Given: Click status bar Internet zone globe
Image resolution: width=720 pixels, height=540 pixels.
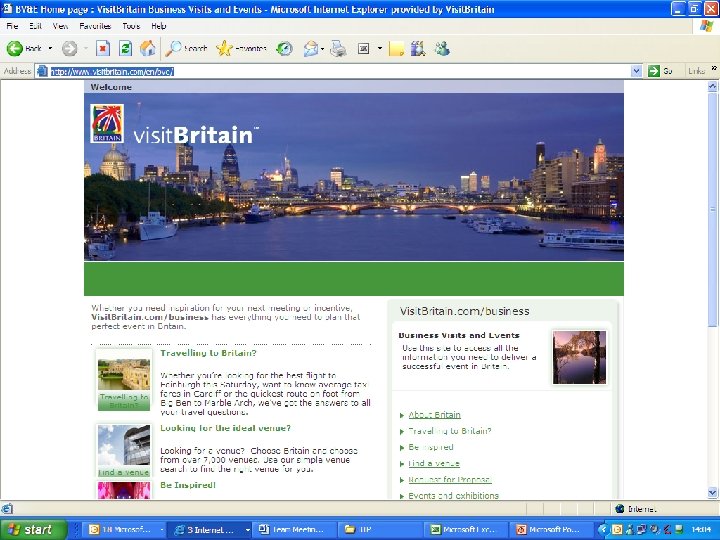Looking at the screenshot, I should tap(619, 508).
